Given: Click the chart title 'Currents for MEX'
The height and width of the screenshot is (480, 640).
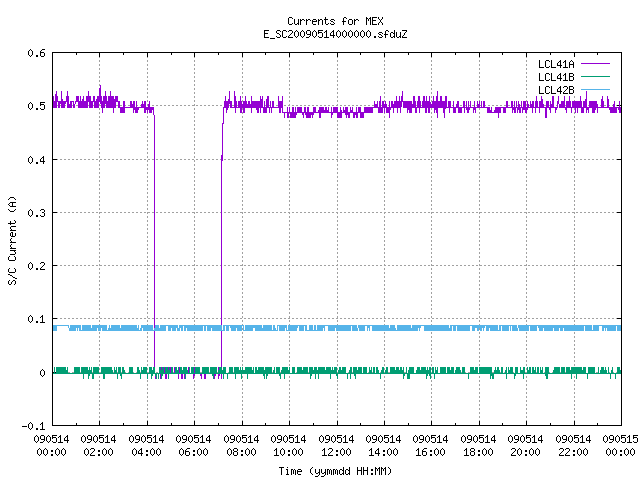Looking at the screenshot, I should point(335,21).
